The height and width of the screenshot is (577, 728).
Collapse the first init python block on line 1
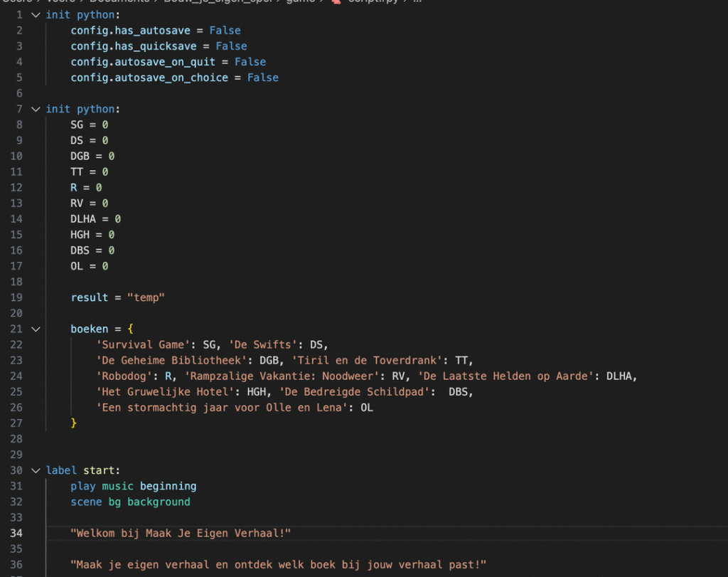pos(36,15)
